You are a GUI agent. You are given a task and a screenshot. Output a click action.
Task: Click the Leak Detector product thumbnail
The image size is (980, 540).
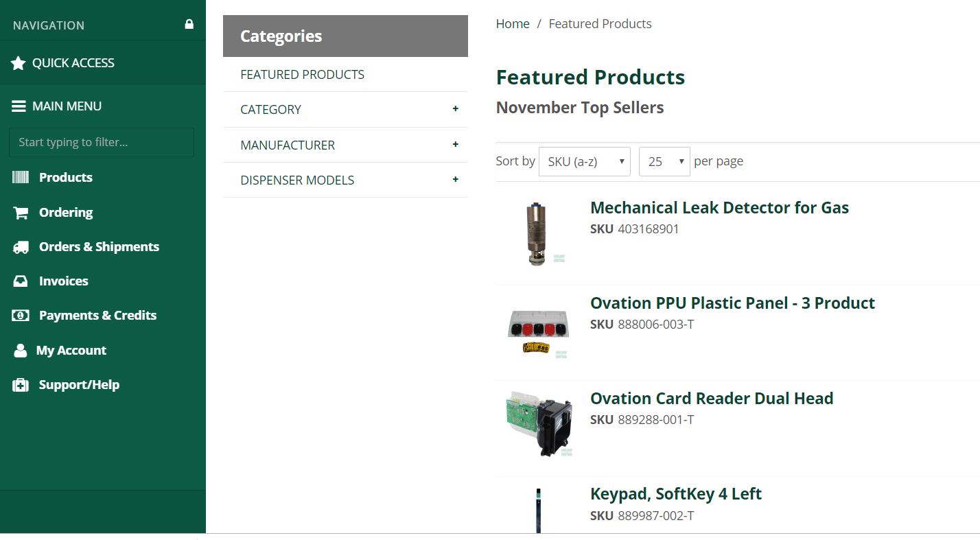click(539, 234)
